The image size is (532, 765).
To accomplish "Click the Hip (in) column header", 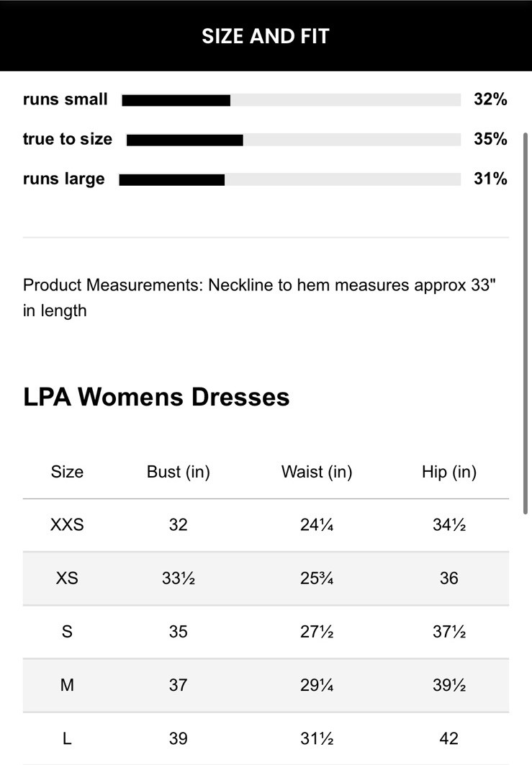I will coord(448,472).
